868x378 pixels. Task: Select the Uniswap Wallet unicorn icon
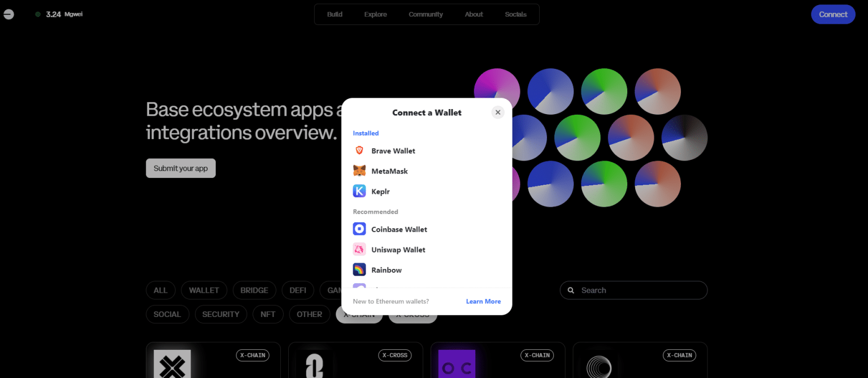tap(359, 250)
